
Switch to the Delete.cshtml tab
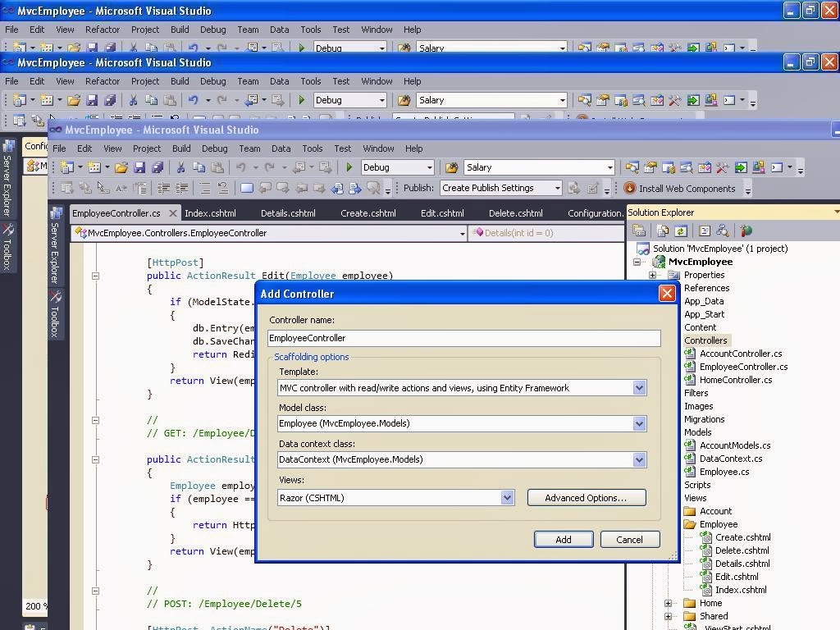coord(515,213)
